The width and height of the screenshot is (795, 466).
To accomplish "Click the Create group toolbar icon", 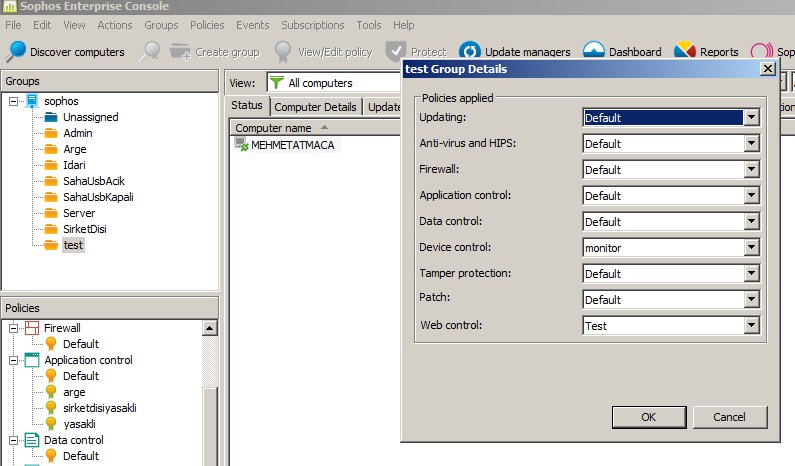I will 180,52.
